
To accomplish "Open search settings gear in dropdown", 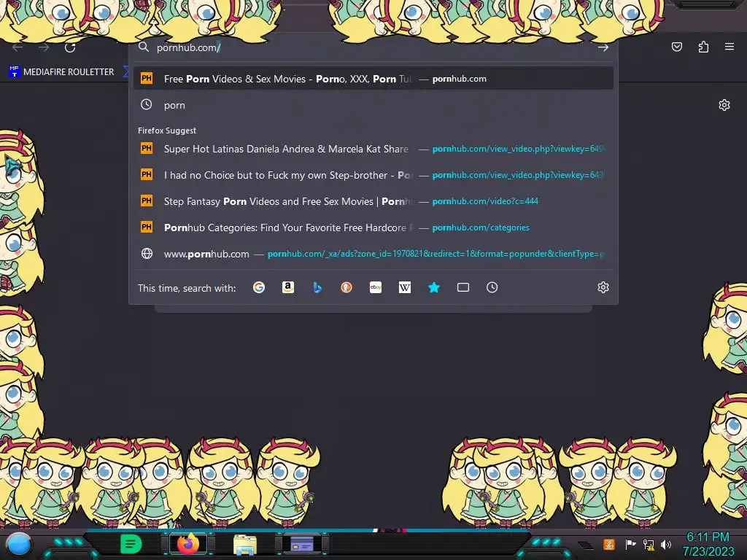I will point(603,287).
